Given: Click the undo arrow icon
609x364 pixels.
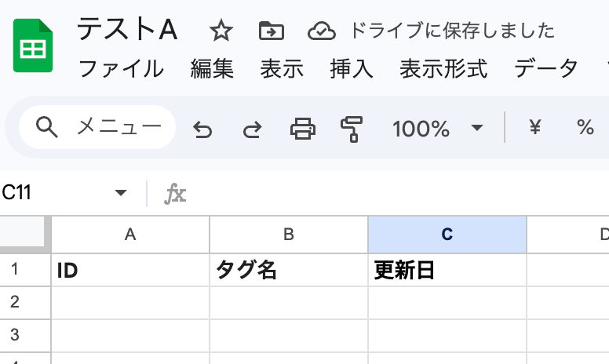Looking at the screenshot, I should (202, 128).
